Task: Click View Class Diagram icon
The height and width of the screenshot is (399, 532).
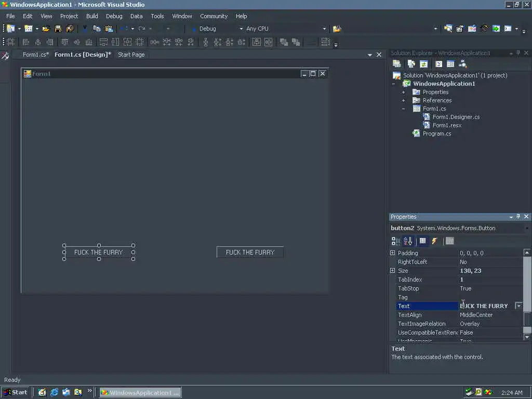Action: 462,64
